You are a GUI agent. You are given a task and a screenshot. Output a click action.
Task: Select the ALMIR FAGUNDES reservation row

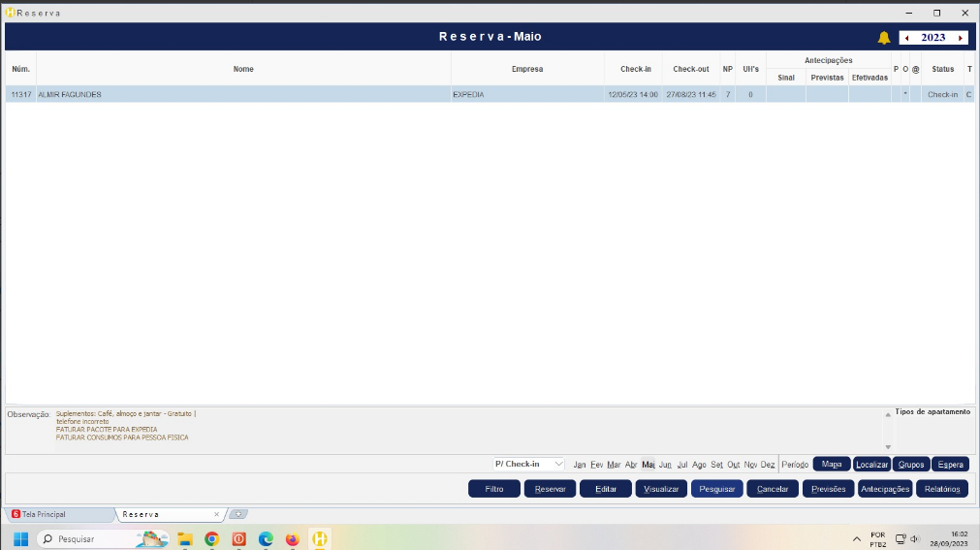(x=242, y=94)
